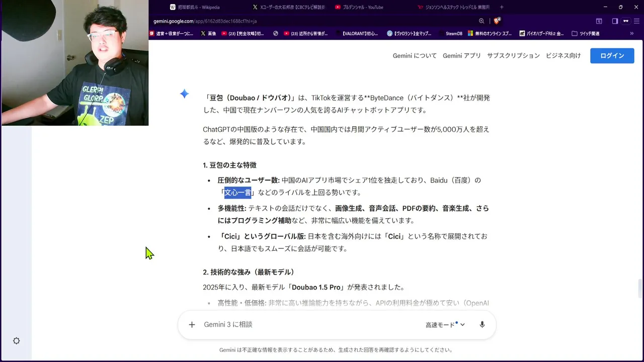Click the blue ログイン button
The image size is (644, 362).
(x=612, y=55)
